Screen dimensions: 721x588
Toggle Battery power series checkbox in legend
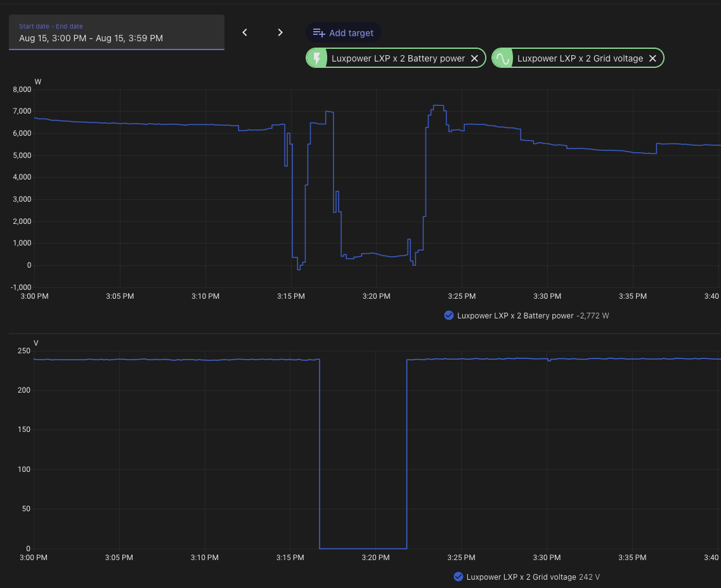tap(449, 316)
